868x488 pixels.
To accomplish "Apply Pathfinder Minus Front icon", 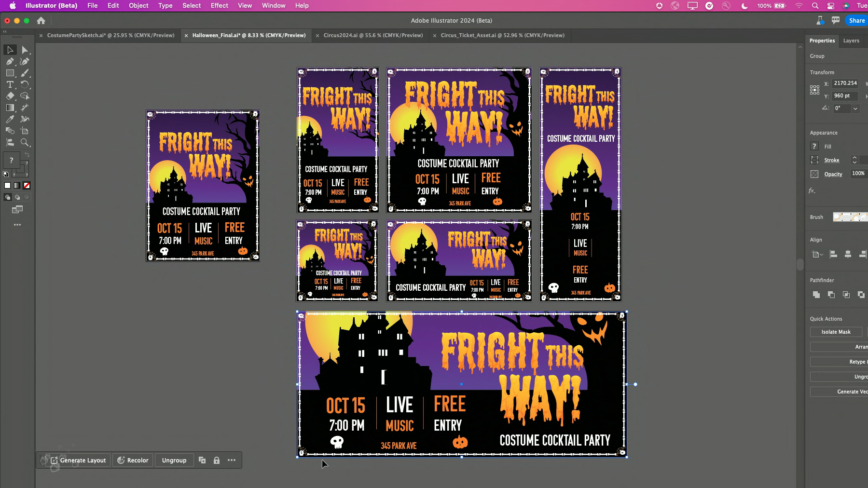I will 831,295.
